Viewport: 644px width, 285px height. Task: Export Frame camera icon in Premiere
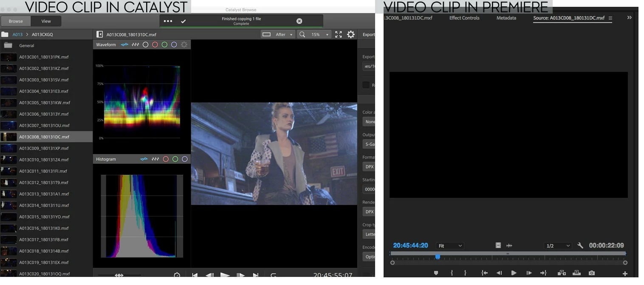tap(592, 273)
